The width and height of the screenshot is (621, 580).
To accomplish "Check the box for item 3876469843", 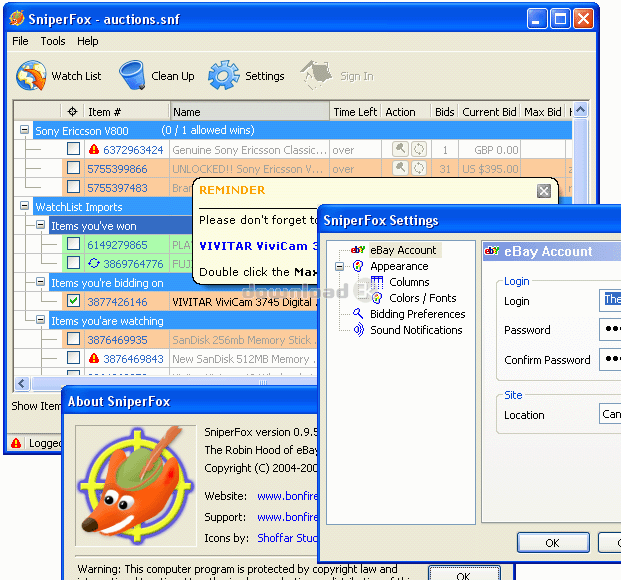I will coord(73,358).
